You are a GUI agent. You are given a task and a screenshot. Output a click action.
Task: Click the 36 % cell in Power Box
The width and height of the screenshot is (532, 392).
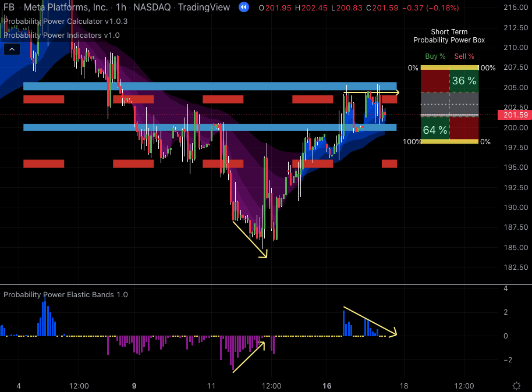[x=464, y=81]
